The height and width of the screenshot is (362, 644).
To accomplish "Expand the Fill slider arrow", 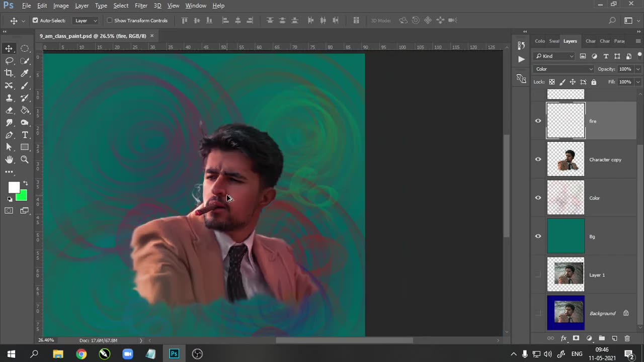I will [x=638, y=82].
